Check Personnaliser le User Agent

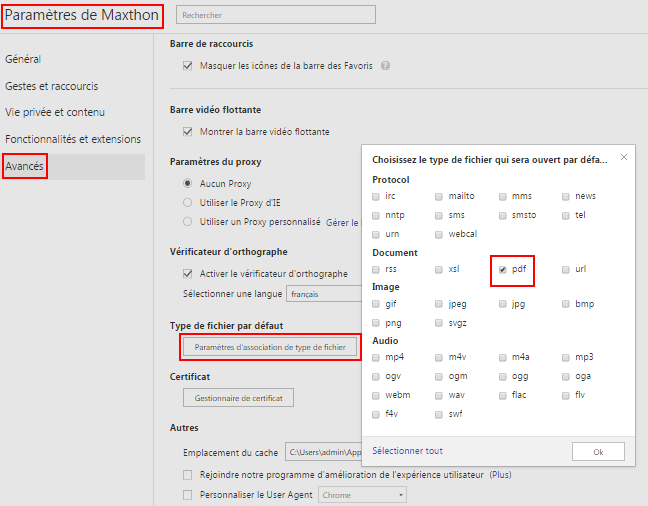tap(188, 495)
